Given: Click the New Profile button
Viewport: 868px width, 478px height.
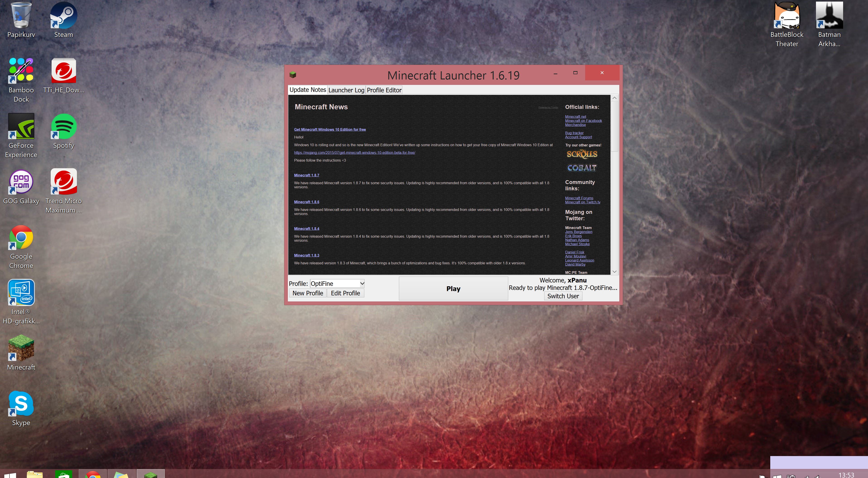Looking at the screenshot, I should click(x=308, y=293).
